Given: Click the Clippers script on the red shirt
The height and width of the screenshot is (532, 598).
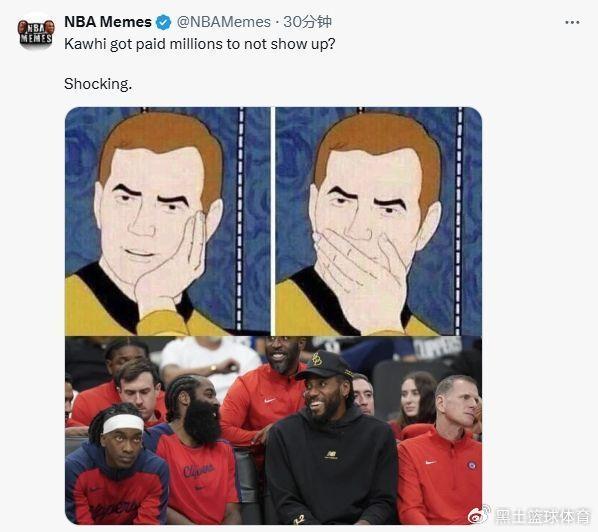Looking at the screenshot, I should tap(198, 471).
